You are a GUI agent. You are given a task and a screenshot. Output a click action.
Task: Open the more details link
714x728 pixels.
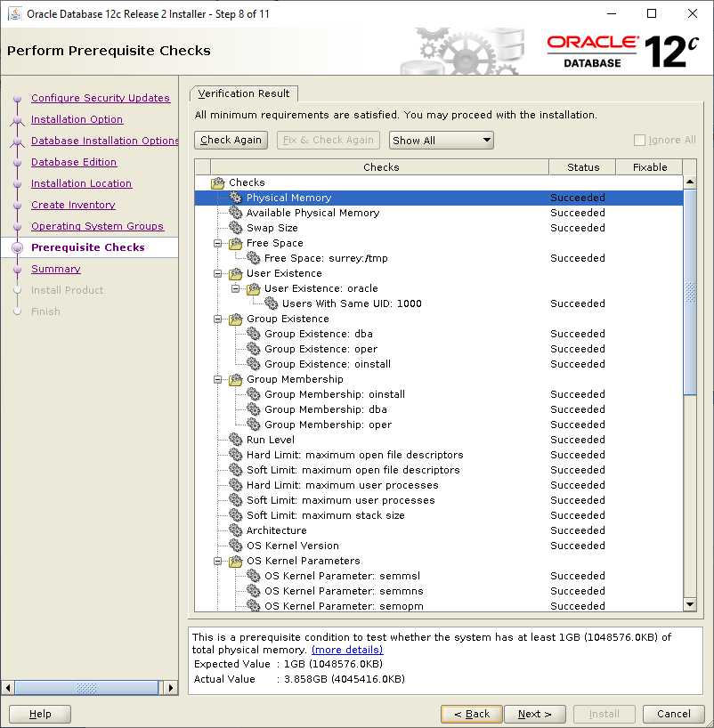(x=347, y=650)
